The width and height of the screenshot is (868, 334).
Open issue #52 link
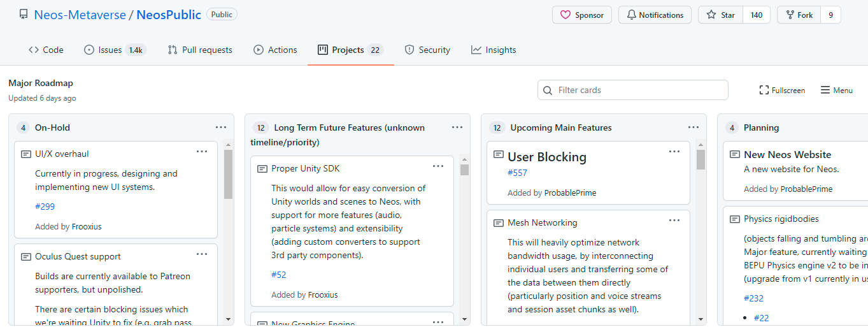click(279, 275)
